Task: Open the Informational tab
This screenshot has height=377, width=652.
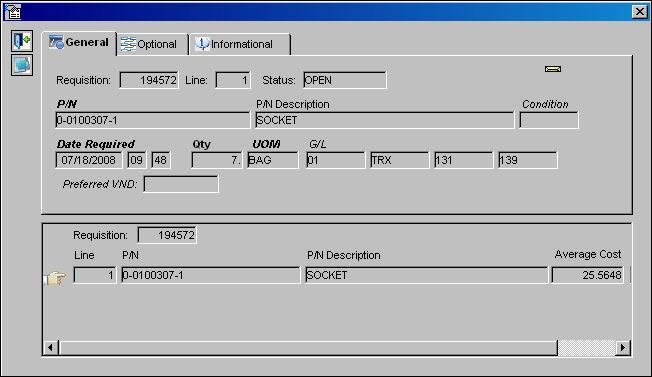Action: click(240, 44)
